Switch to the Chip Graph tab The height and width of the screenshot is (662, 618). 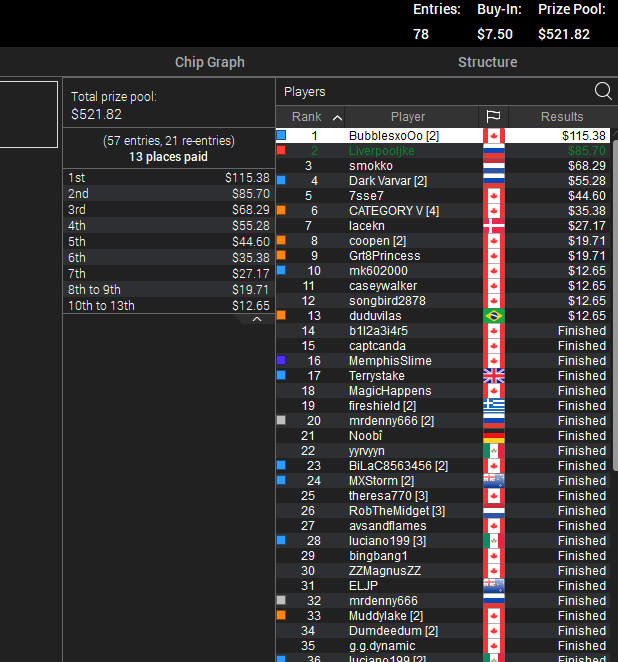210,62
